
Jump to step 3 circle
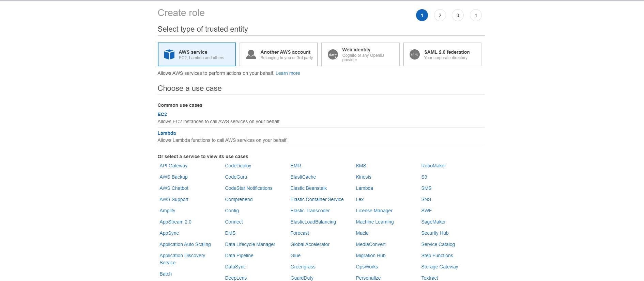[x=458, y=15]
